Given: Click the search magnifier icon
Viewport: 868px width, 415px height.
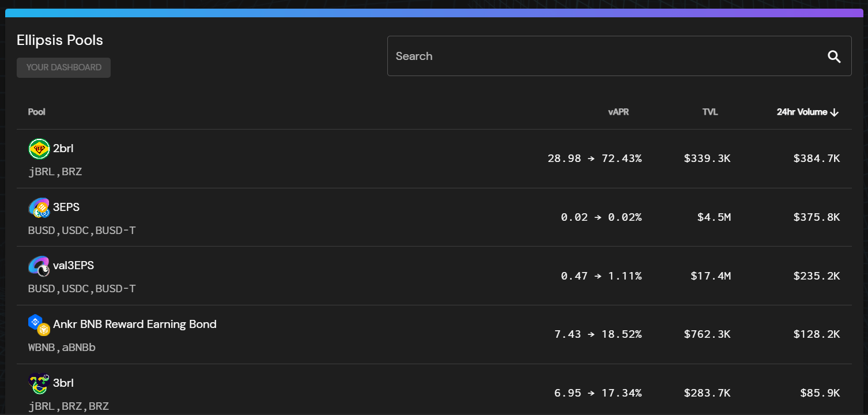Looking at the screenshot, I should click(834, 56).
